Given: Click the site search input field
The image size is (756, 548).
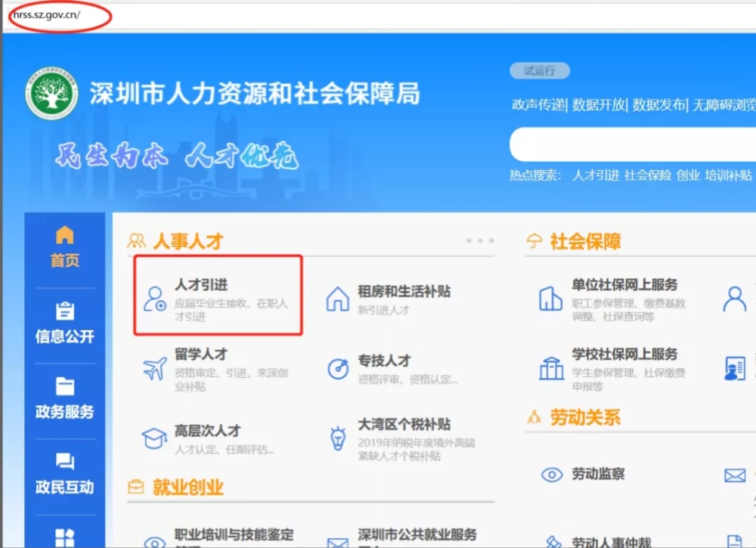Looking at the screenshot, I should (633, 144).
